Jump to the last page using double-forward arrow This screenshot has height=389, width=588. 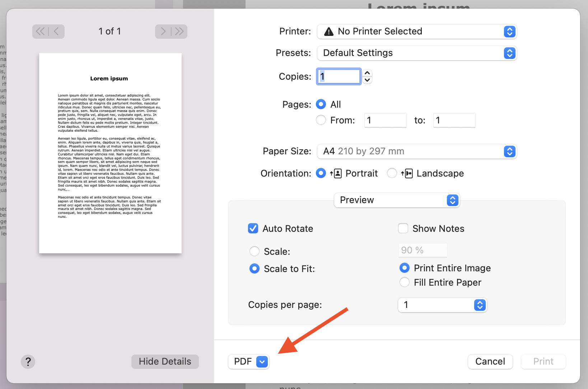click(179, 32)
